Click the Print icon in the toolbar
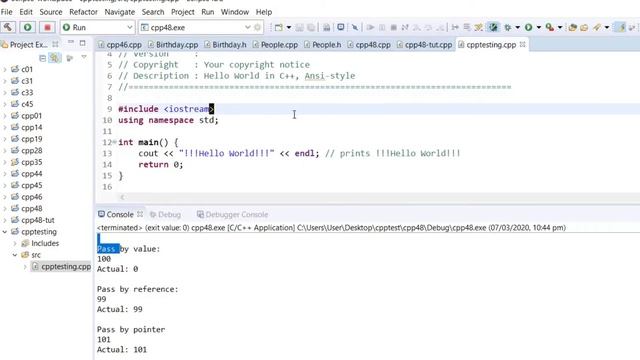 click(327, 27)
